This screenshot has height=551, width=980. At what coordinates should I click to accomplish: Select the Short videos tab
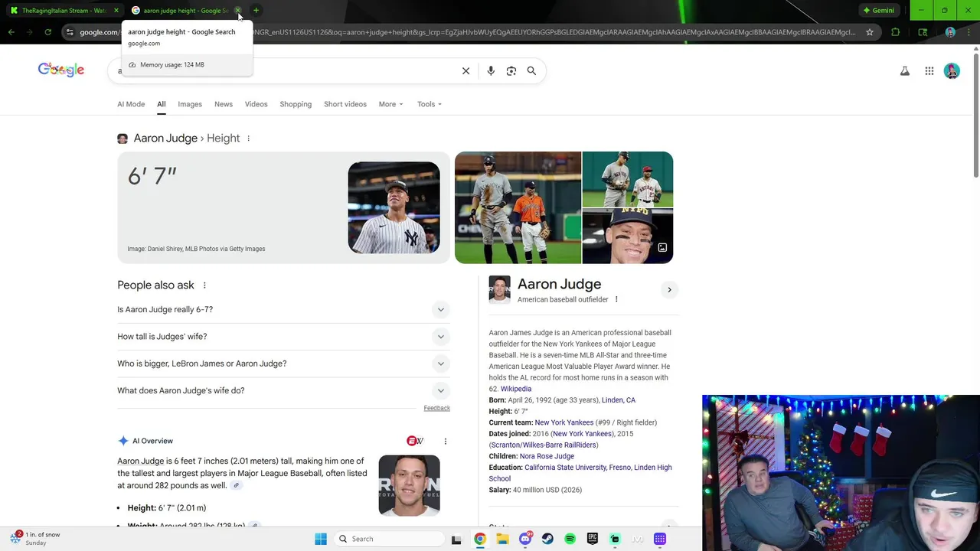[x=345, y=104]
